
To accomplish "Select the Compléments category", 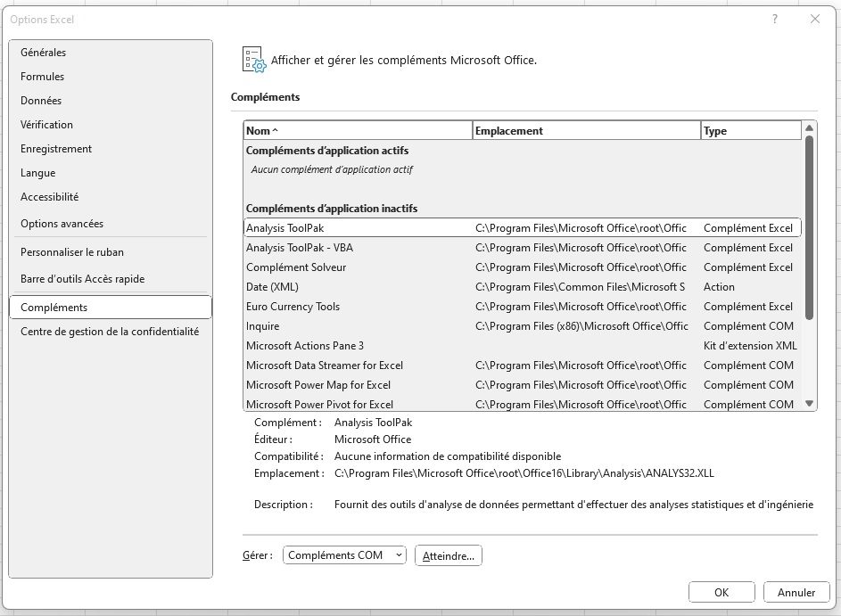I will pyautogui.click(x=111, y=308).
